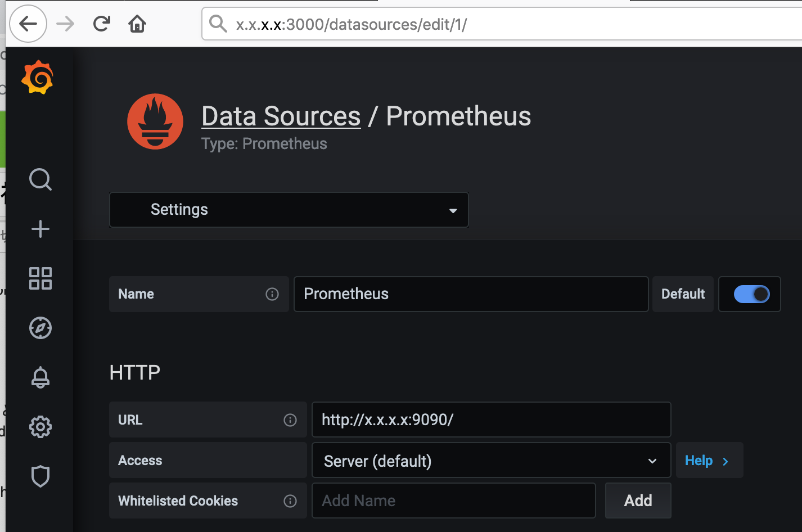Toggle the Default data source switch
The height and width of the screenshot is (532, 802).
(751, 294)
